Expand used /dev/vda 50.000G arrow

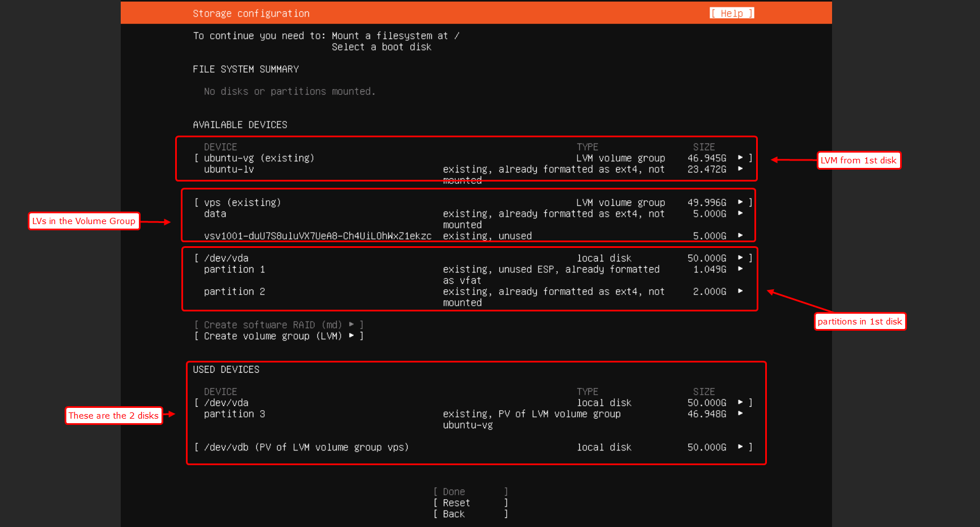[x=740, y=402]
